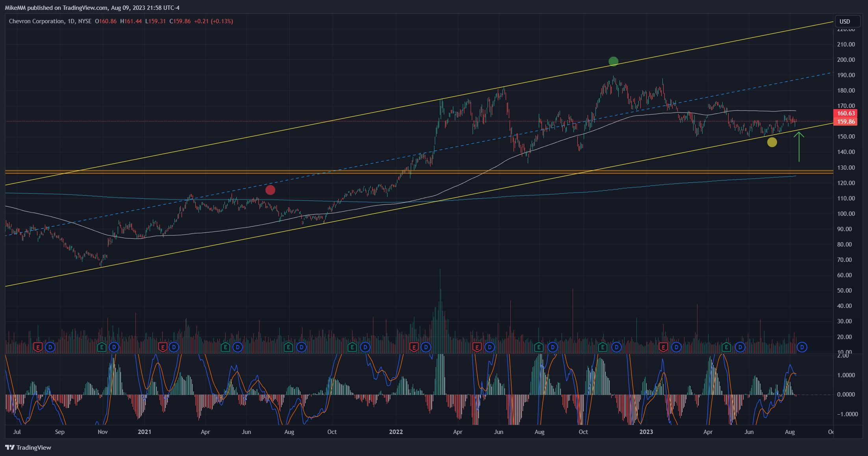Open dividend marker for May 2023
Viewport: 868px width, 456px height.
point(740,347)
